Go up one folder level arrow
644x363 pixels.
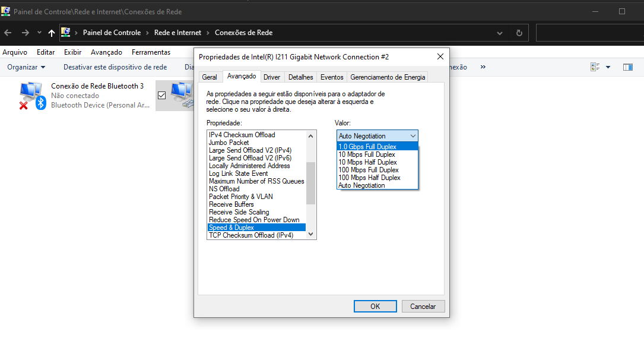tap(51, 33)
